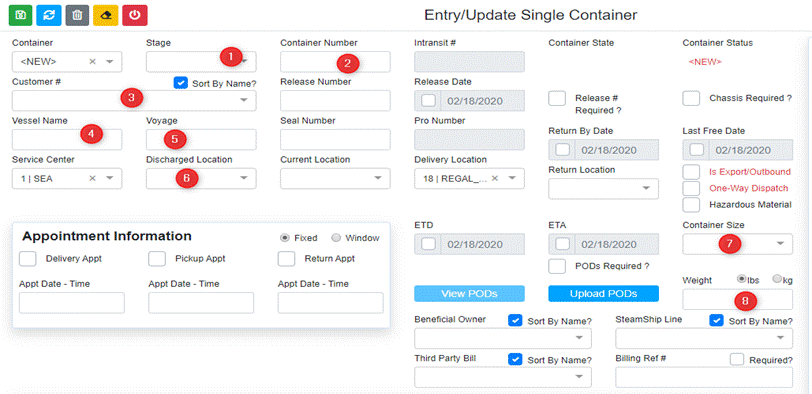Click the Upload PODs button
The height and width of the screenshot is (394, 812).
pos(603,294)
